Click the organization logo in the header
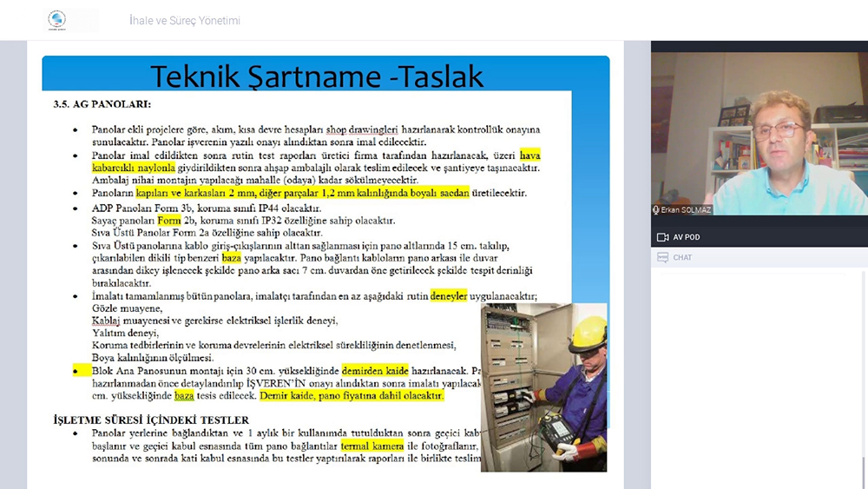868x489 pixels. click(56, 20)
